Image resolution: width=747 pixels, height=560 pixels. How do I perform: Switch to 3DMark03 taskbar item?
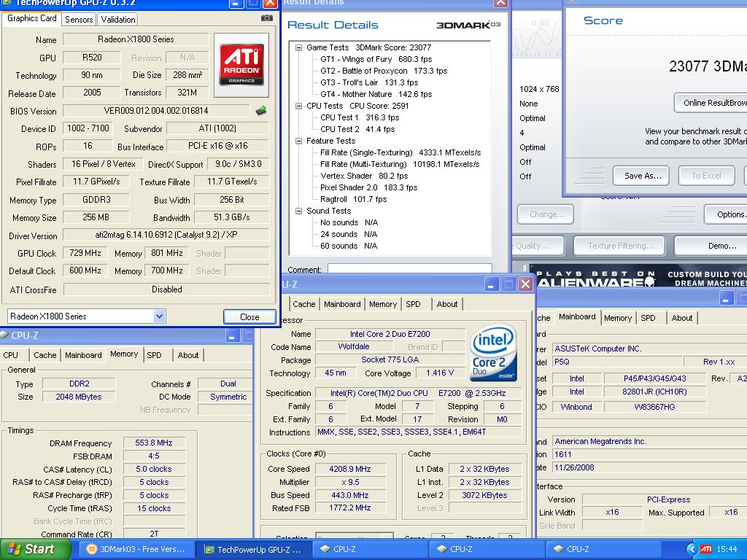136,549
